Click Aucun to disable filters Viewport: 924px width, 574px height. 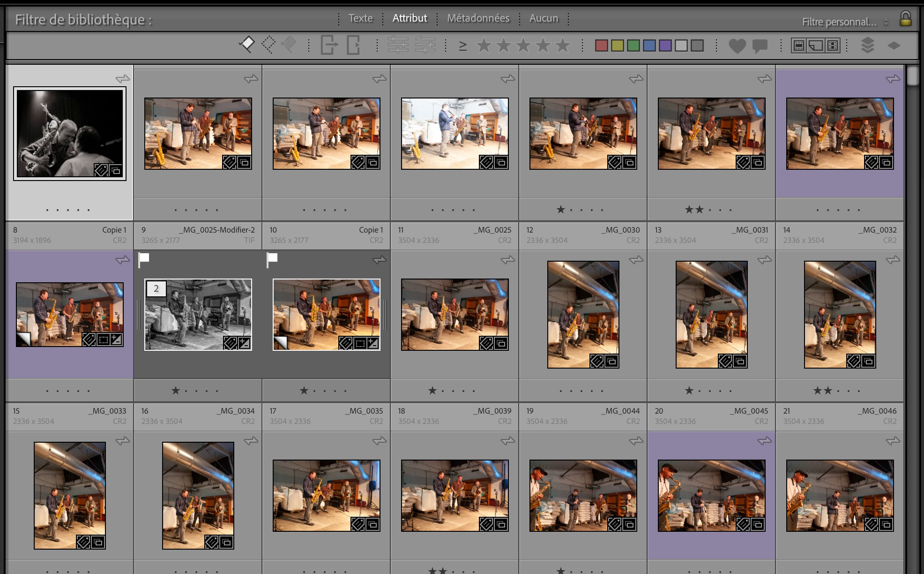point(544,18)
